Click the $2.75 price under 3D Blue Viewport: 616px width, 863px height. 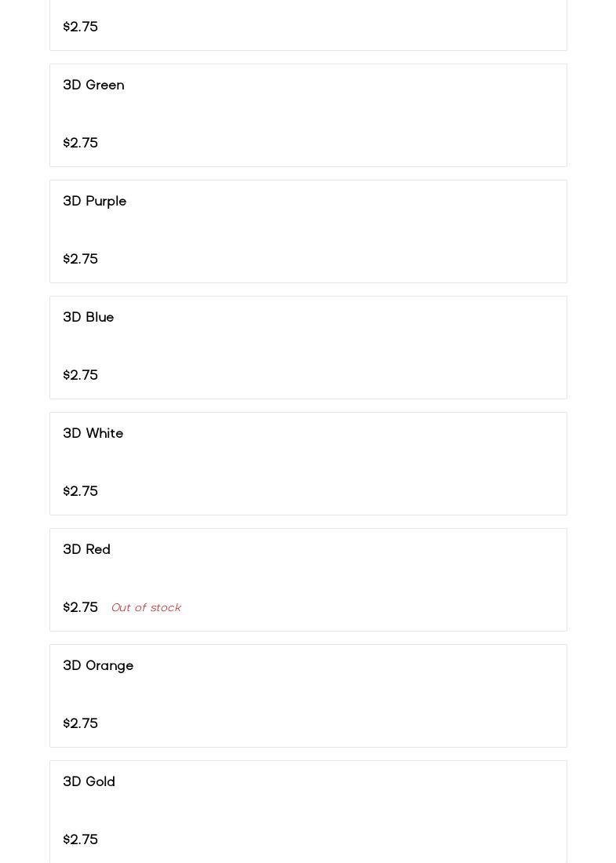[x=81, y=375]
